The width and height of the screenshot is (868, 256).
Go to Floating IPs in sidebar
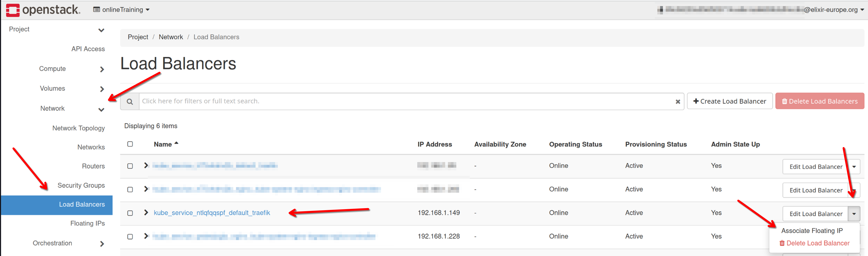[x=87, y=223]
